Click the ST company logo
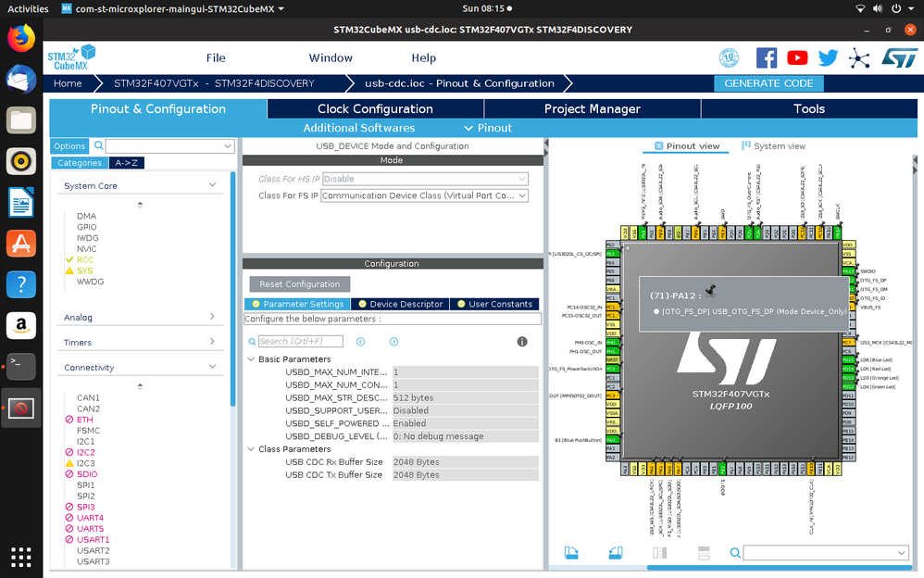Image resolution: width=924 pixels, height=578 pixels. click(x=899, y=57)
